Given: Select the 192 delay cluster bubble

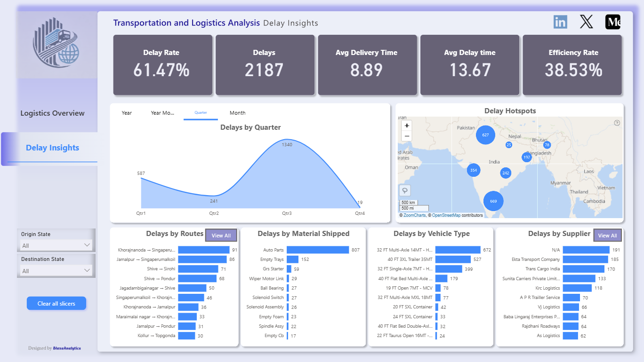Looking at the screenshot, I should point(527,157).
